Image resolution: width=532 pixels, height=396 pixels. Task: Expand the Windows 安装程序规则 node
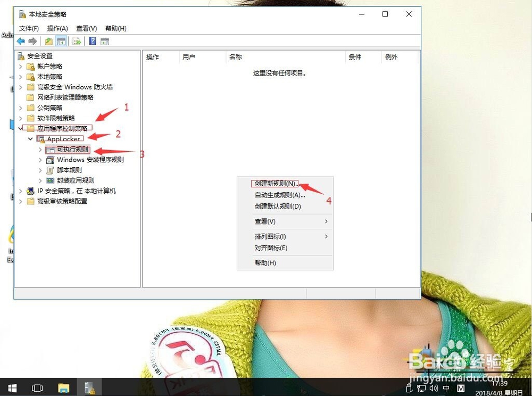pyautogui.click(x=40, y=160)
